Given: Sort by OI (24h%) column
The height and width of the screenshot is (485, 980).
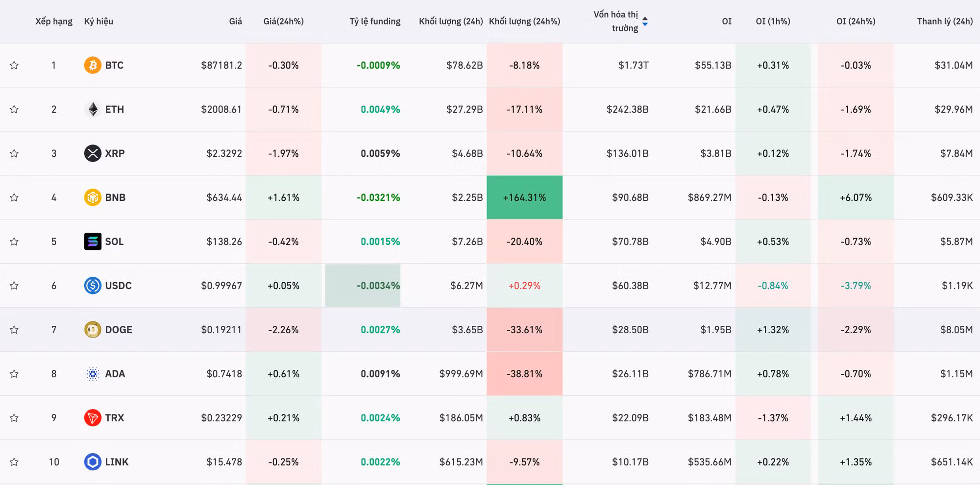Looking at the screenshot, I should (856, 22).
